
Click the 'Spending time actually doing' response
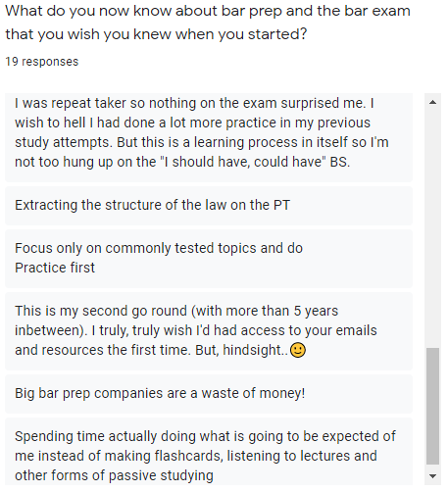(209, 452)
